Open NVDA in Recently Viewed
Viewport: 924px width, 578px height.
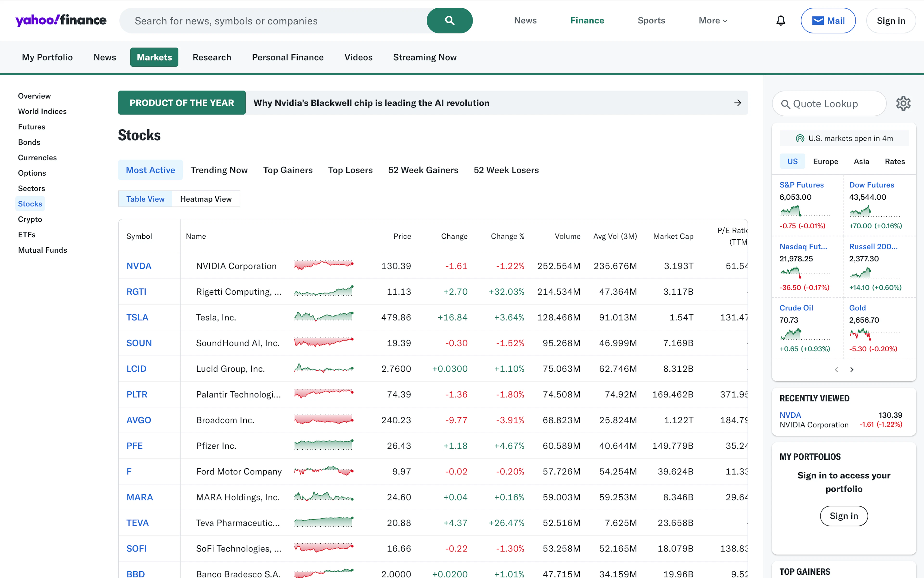[x=790, y=415]
